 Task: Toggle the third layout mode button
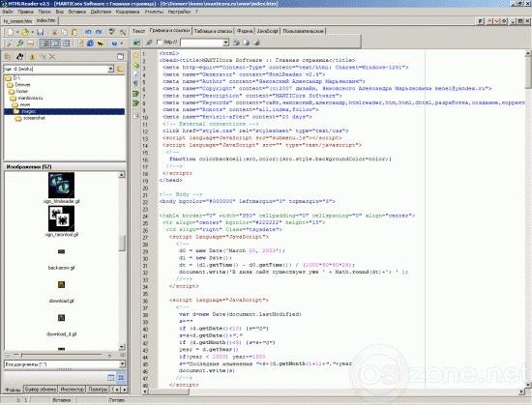pos(67,43)
